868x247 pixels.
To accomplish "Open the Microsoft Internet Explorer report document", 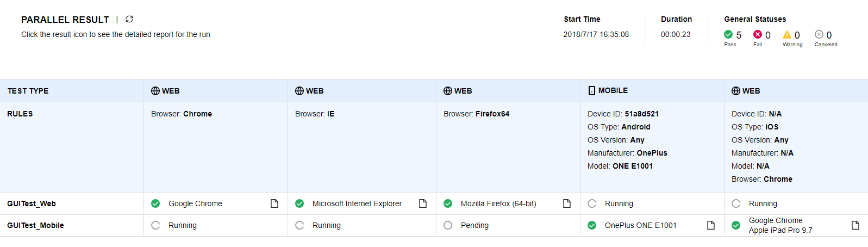I will (x=423, y=203).
